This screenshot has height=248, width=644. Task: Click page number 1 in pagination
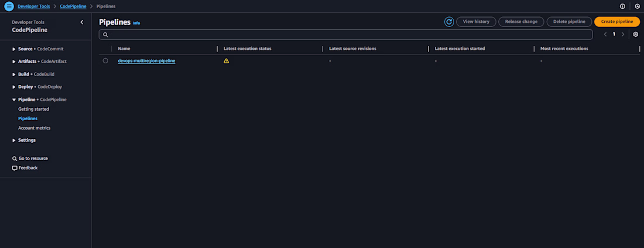[x=614, y=34]
